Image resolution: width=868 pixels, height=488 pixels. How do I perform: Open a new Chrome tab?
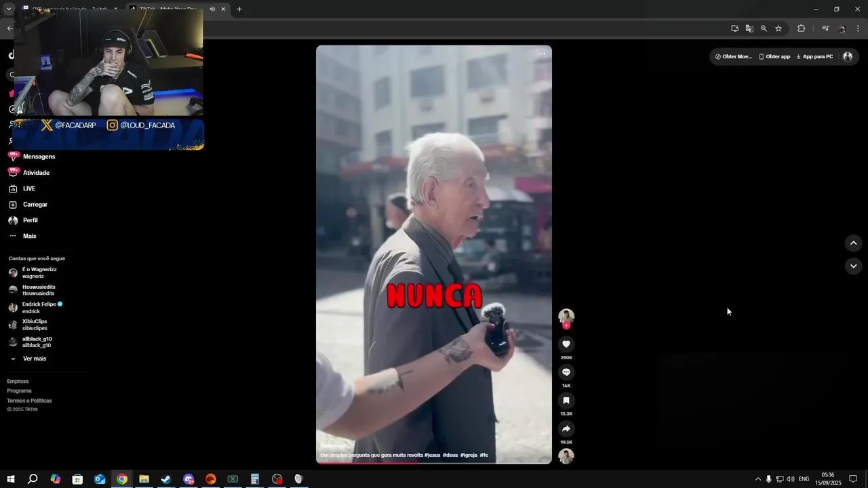point(239,9)
